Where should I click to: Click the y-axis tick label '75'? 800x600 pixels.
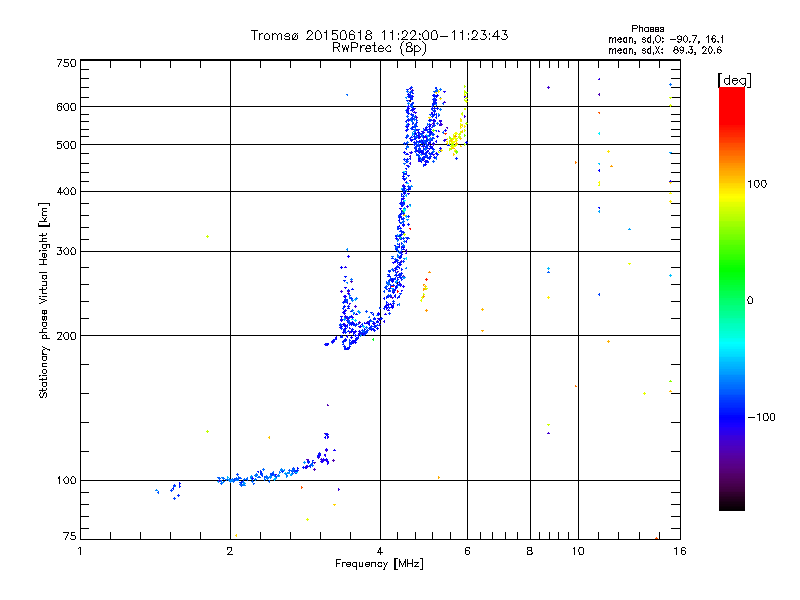69,536
